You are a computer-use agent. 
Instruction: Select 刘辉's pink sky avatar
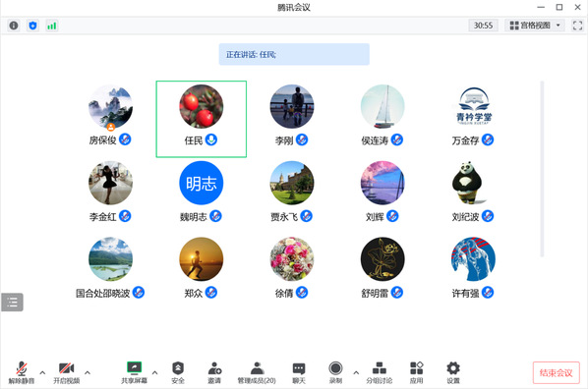[x=382, y=183]
